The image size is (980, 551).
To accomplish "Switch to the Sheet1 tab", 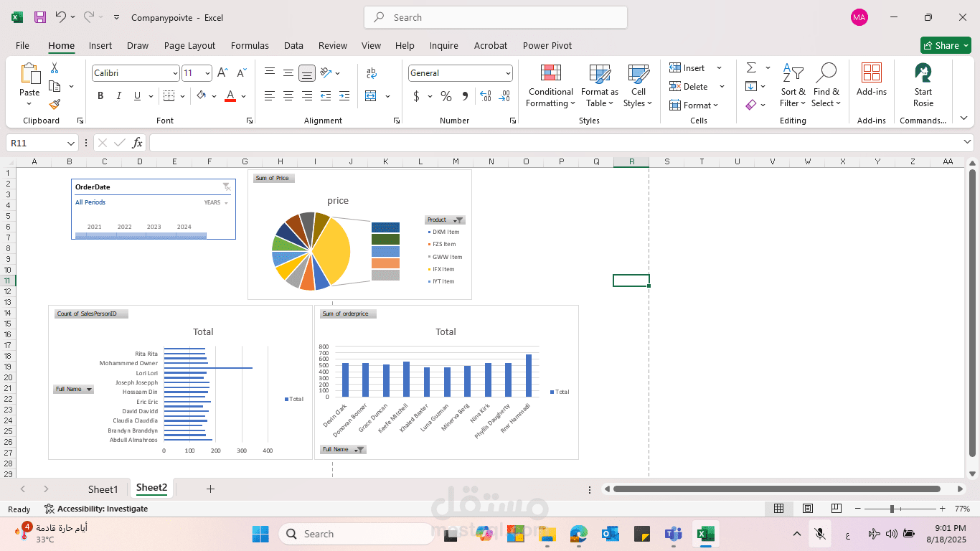I will click(x=103, y=489).
